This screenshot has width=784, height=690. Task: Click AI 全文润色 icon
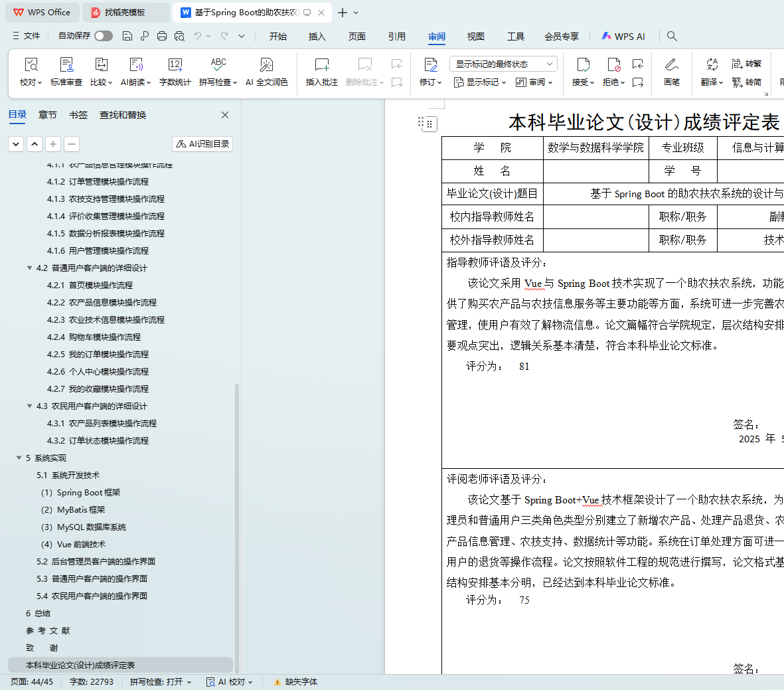(266, 65)
